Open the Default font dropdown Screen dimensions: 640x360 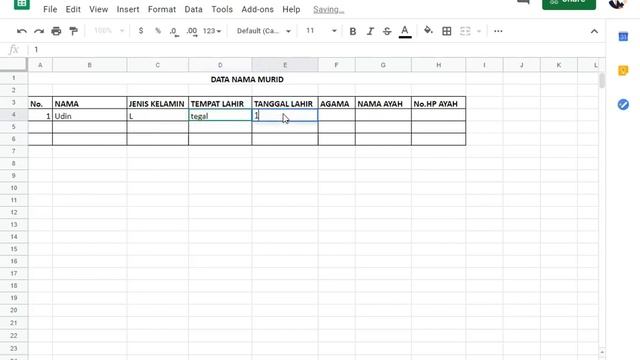pos(264,31)
